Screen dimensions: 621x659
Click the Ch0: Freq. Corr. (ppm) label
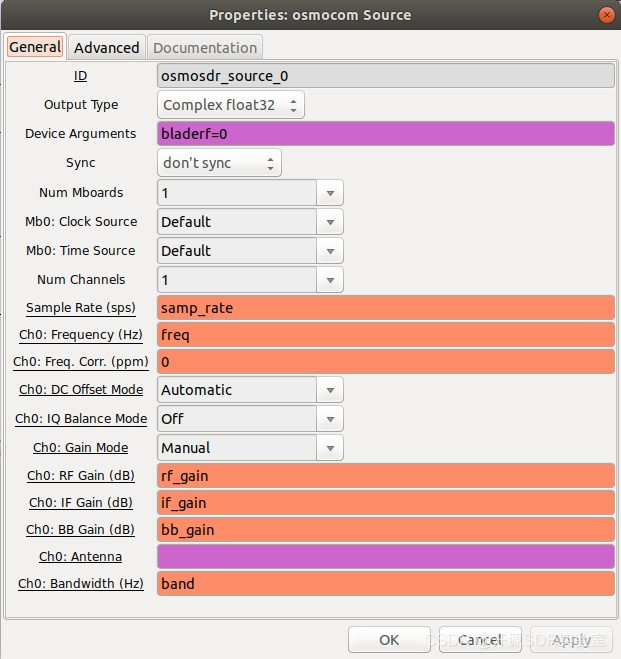[81, 362]
